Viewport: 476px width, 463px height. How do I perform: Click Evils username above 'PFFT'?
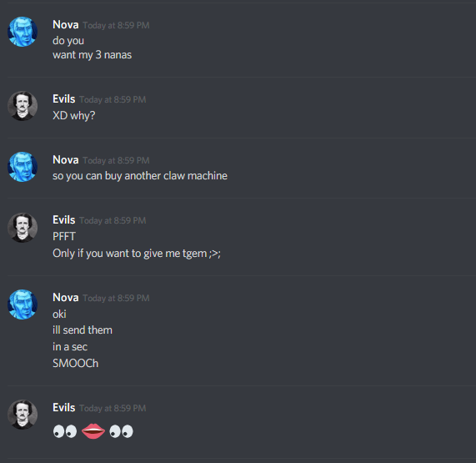63,219
